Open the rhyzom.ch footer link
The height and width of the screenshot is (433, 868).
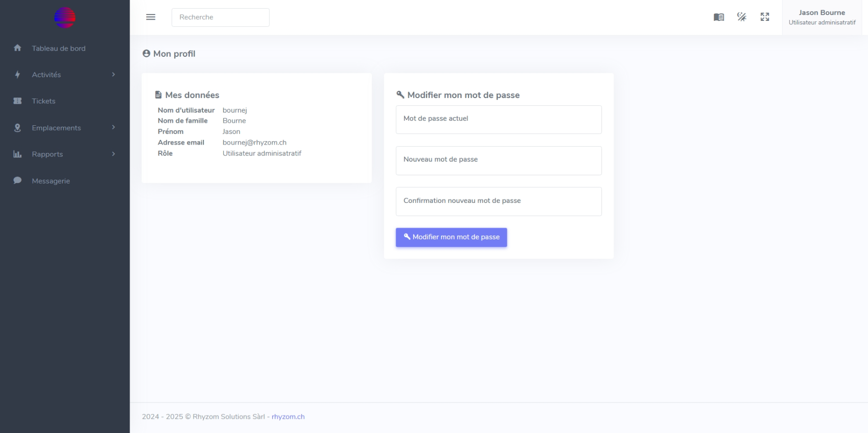click(x=288, y=416)
